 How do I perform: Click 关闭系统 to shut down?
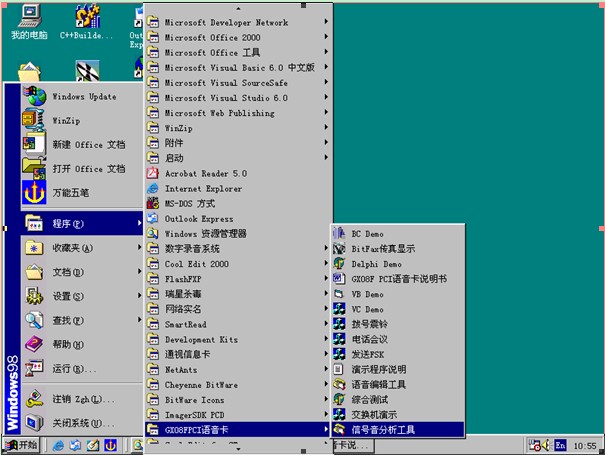pos(75,421)
